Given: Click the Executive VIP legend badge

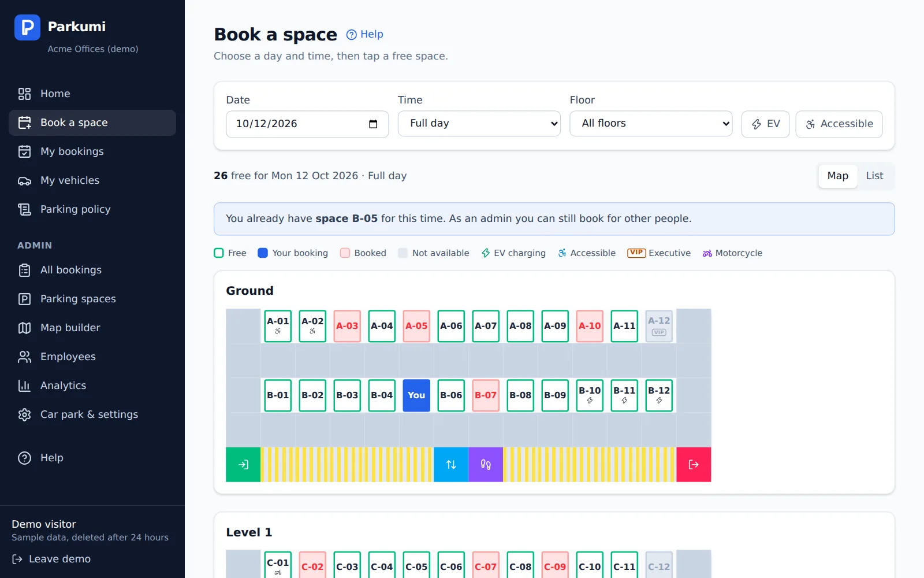Looking at the screenshot, I should click(x=636, y=253).
